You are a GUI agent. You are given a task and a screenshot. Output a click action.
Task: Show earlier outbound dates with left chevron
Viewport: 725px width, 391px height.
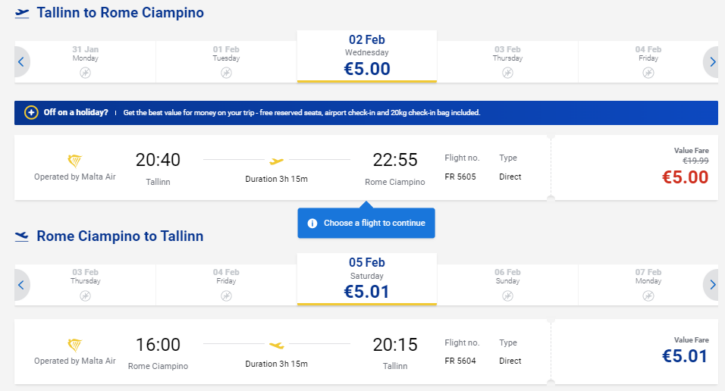point(21,61)
